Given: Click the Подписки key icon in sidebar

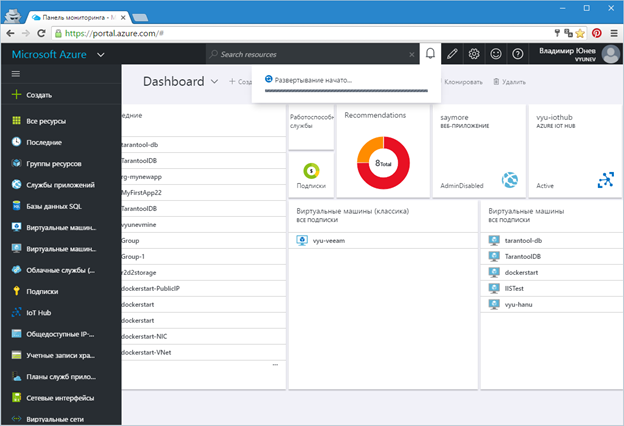Looking at the screenshot, I should click(16, 291).
